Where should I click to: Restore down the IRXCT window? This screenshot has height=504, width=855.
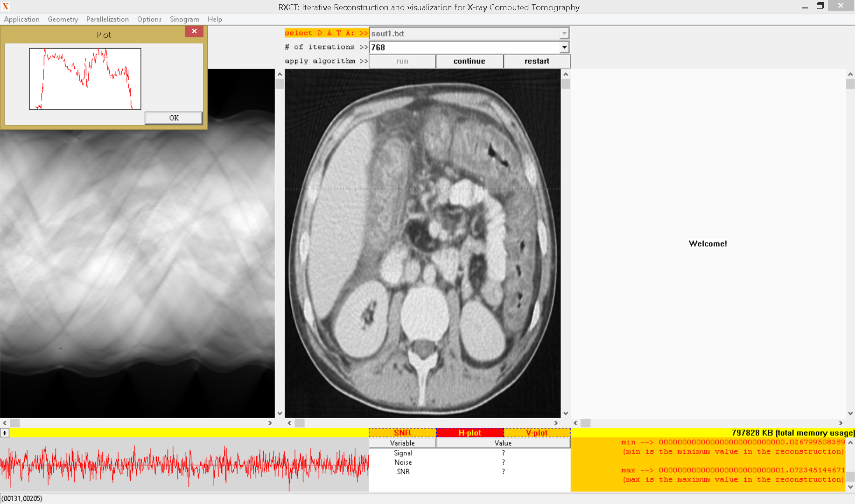click(x=820, y=6)
